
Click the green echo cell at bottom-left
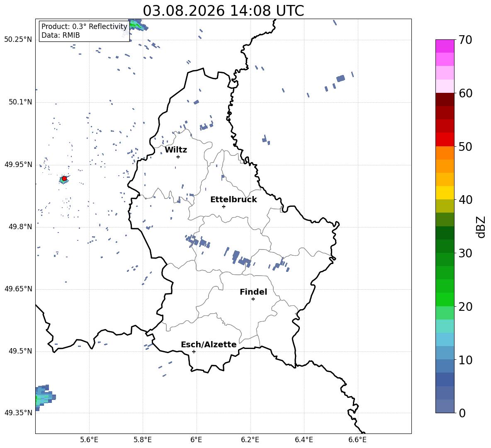click(44, 397)
